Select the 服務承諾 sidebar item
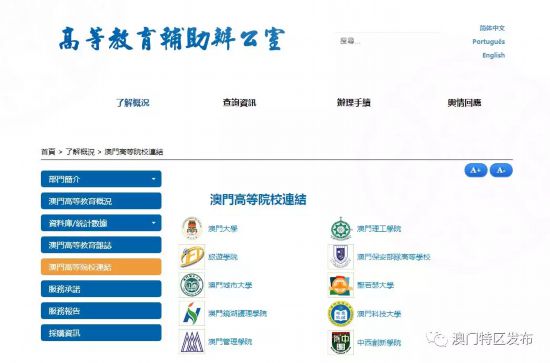The image size is (550, 363). (x=101, y=289)
